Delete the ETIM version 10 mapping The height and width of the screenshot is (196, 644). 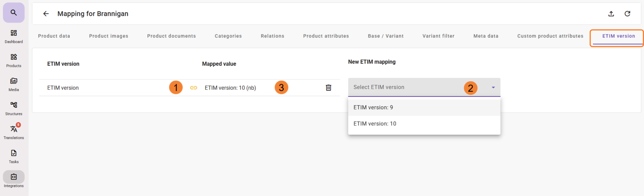tap(328, 88)
